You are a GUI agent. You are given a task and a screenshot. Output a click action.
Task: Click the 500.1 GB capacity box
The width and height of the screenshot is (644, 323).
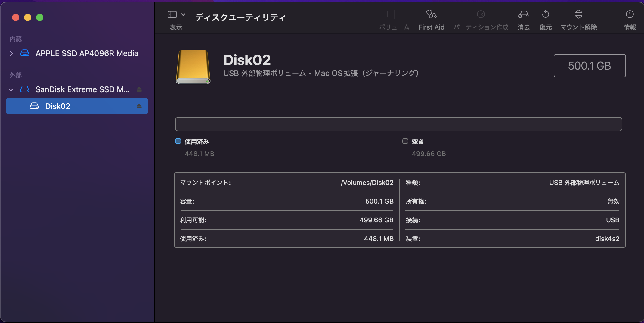589,66
